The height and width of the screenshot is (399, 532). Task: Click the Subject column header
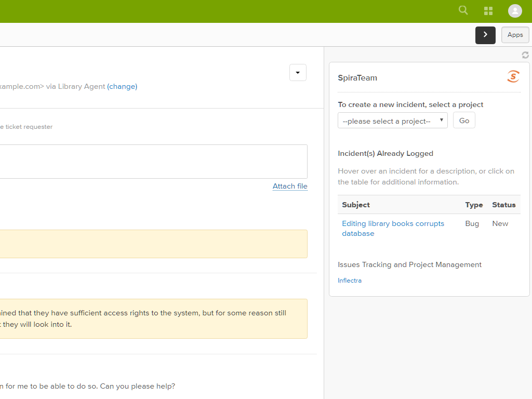[x=356, y=205]
